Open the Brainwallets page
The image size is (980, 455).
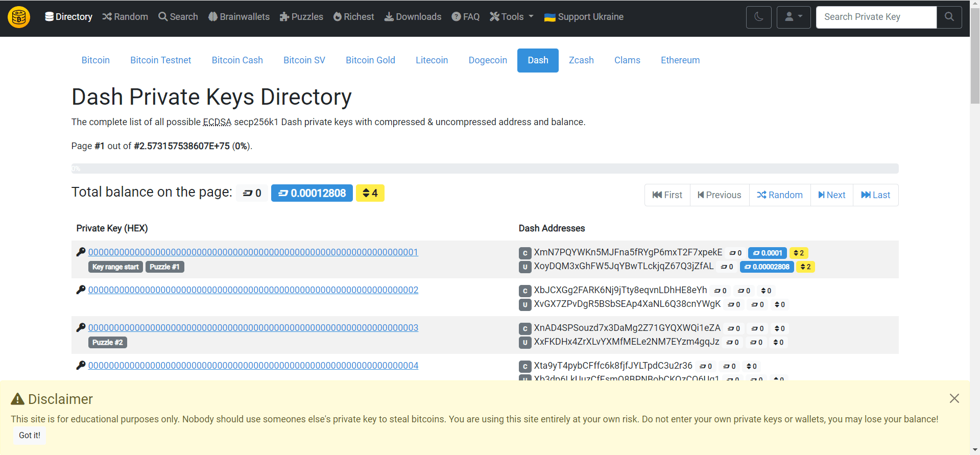click(x=238, y=17)
